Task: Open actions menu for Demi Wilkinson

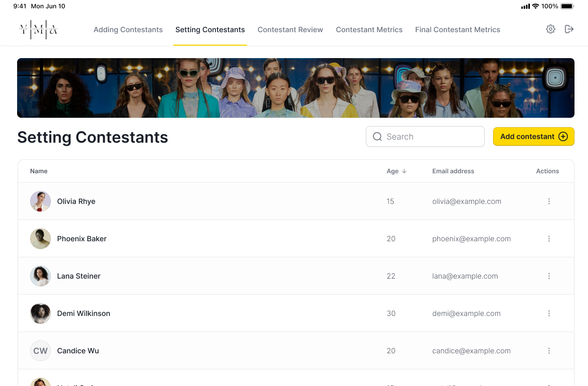Action: [549, 313]
